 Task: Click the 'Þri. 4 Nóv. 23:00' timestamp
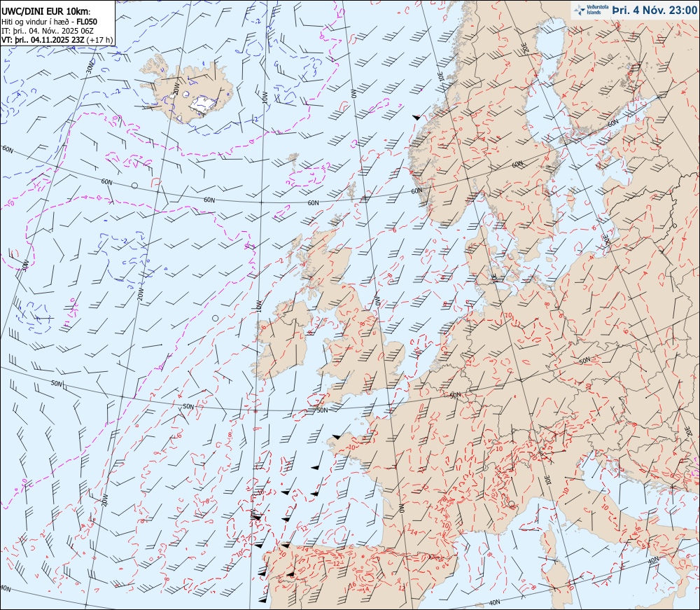(654, 10)
